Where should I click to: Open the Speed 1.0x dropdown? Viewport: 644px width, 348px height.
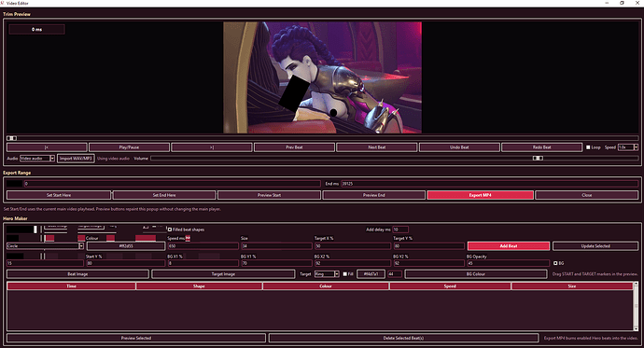[628, 147]
